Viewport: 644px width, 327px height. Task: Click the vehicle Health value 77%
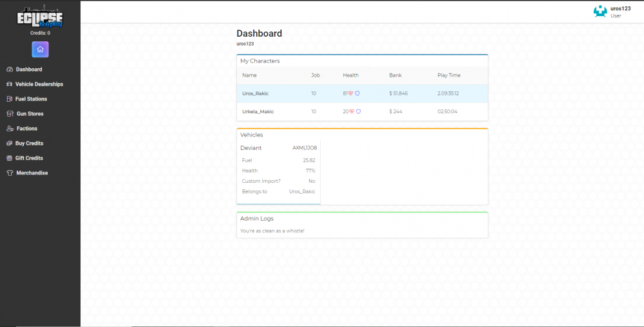[x=310, y=171]
